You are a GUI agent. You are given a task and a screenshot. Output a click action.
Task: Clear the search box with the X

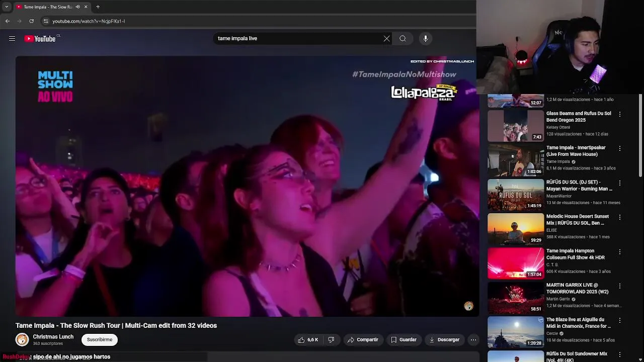pyautogui.click(x=386, y=39)
